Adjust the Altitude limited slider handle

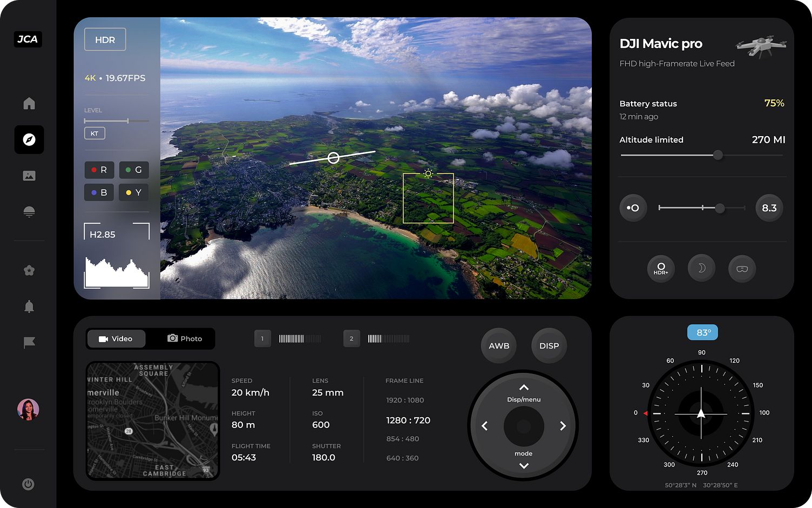(718, 155)
